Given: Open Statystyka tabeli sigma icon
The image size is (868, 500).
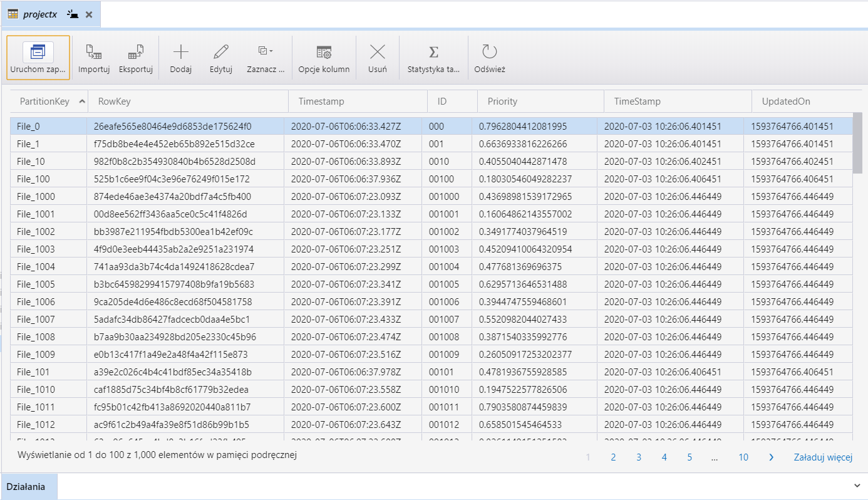Looking at the screenshot, I should tap(433, 52).
